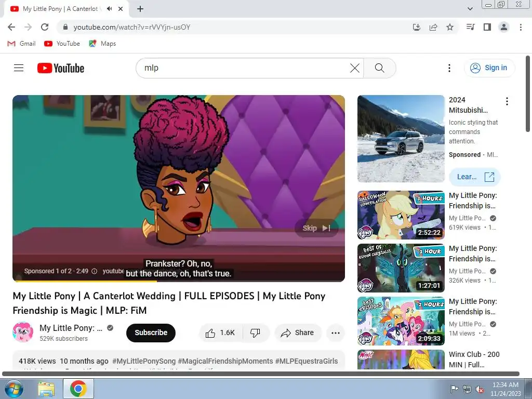The width and height of the screenshot is (532, 399).
Task: Subscribe to the My Little Pony channel
Action: click(151, 333)
